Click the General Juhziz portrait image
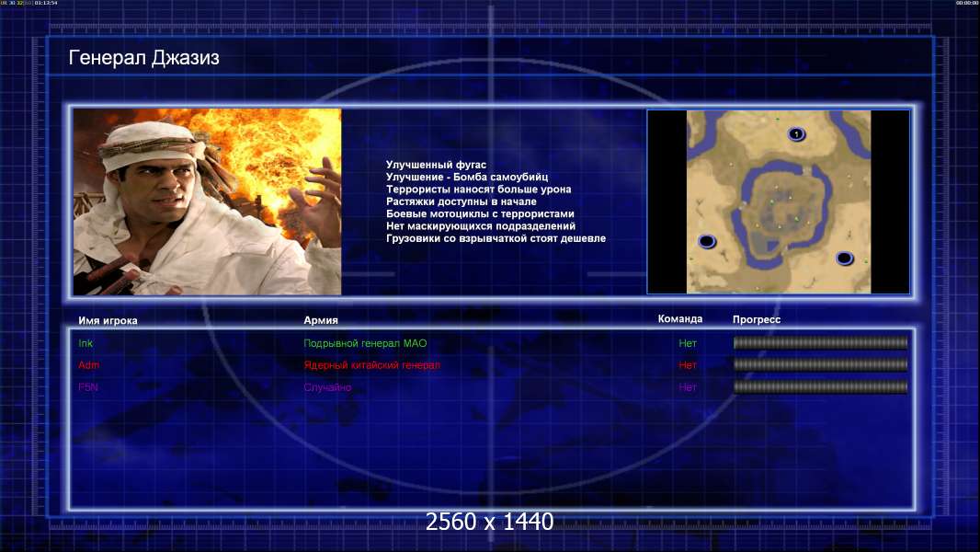This screenshot has height=552, width=980. click(x=207, y=201)
